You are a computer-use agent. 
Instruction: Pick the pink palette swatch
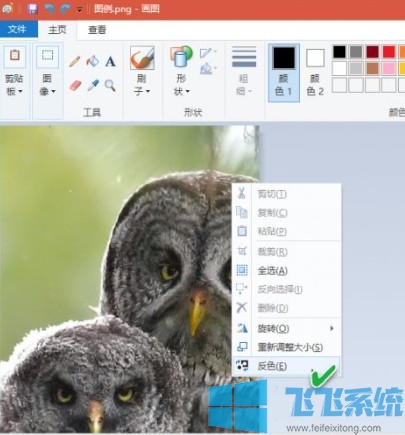point(389,68)
